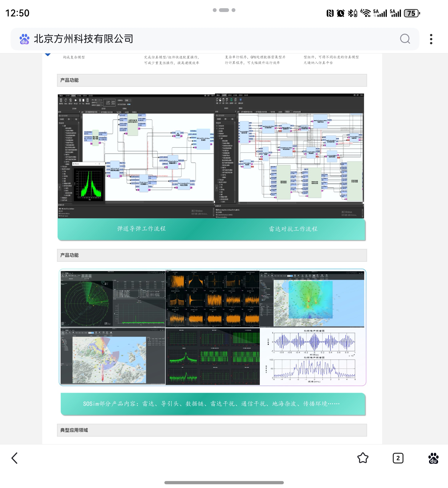Tap the 雷达对抗工作流程 caption
Viewport: 448px width, 488px height.
[x=293, y=229]
